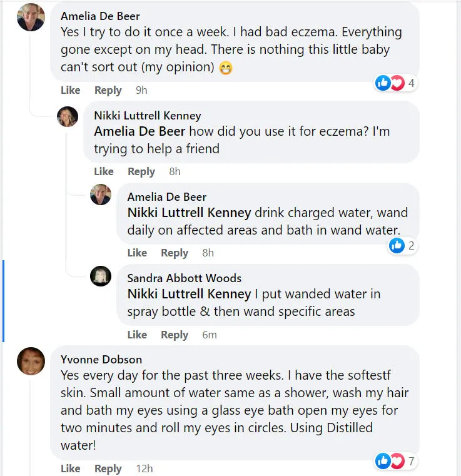Open Yvonne Dobson's profile name link
Image resolution: width=461 pixels, height=476 pixels.
(101, 359)
